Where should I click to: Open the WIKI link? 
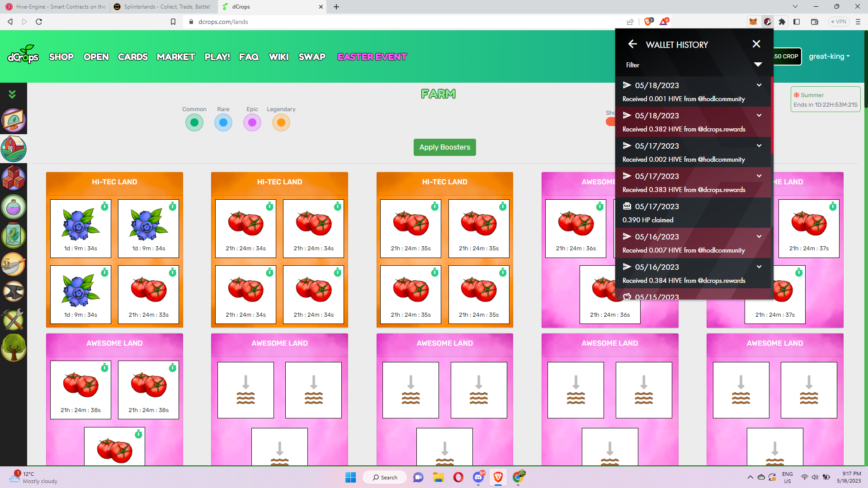[279, 57]
